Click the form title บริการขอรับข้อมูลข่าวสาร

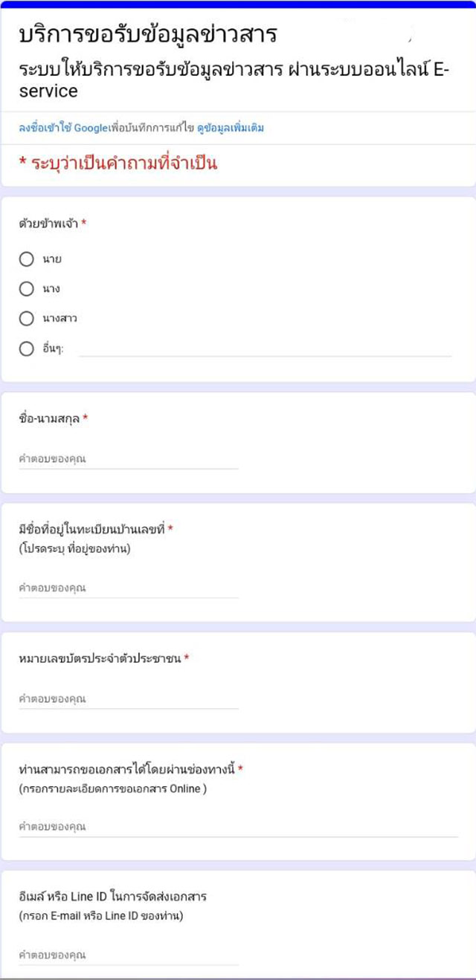click(x=148, y=34)
